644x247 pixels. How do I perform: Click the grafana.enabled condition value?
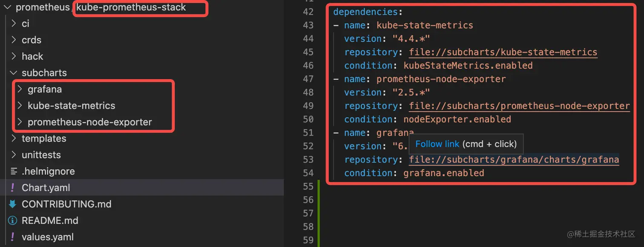coord(444,173)
